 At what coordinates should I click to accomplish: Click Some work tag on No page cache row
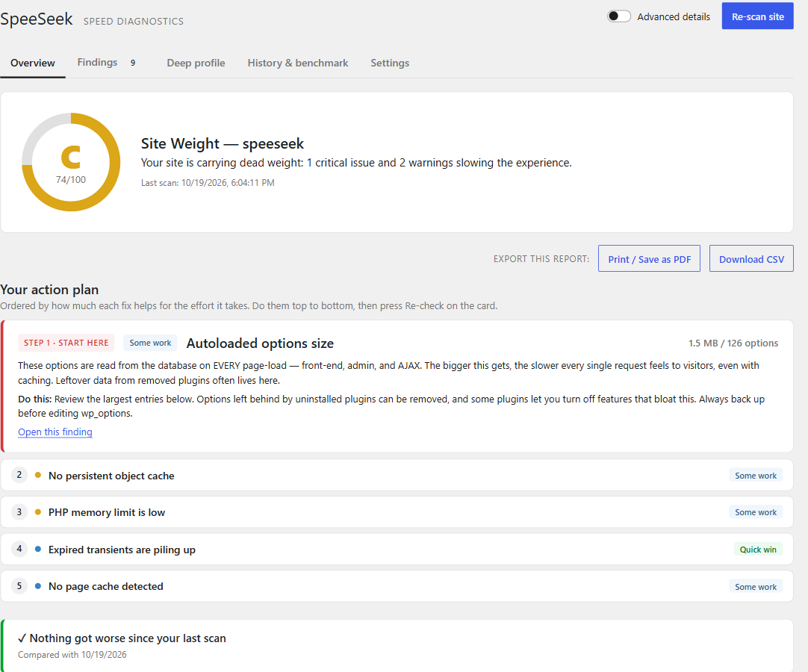click(756, 586)
